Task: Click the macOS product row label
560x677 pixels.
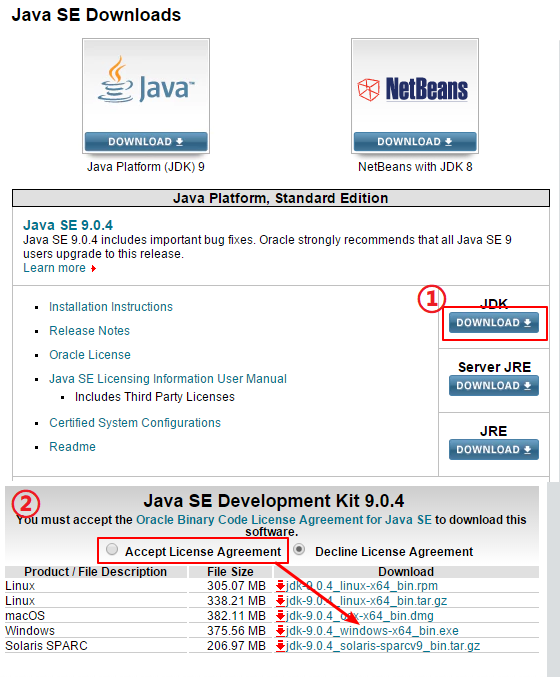Action: (25, 616)
